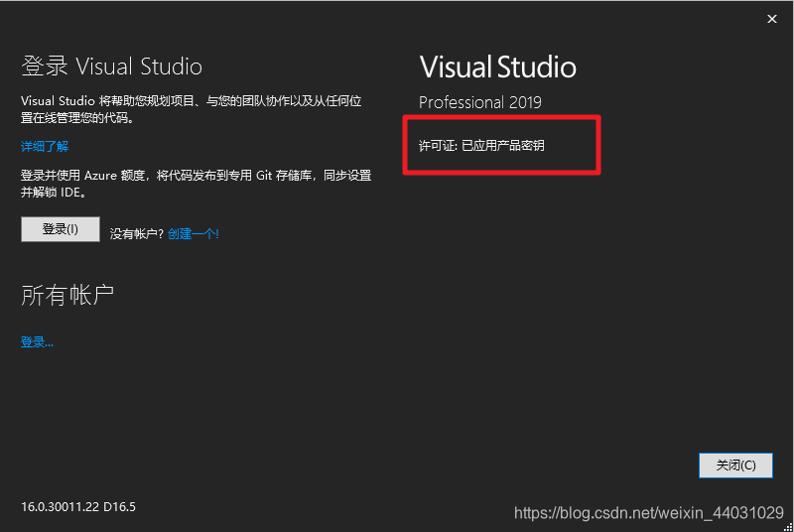Open the 详细了解 learn more link
The image size is (794, 532).
click(45, 146)
